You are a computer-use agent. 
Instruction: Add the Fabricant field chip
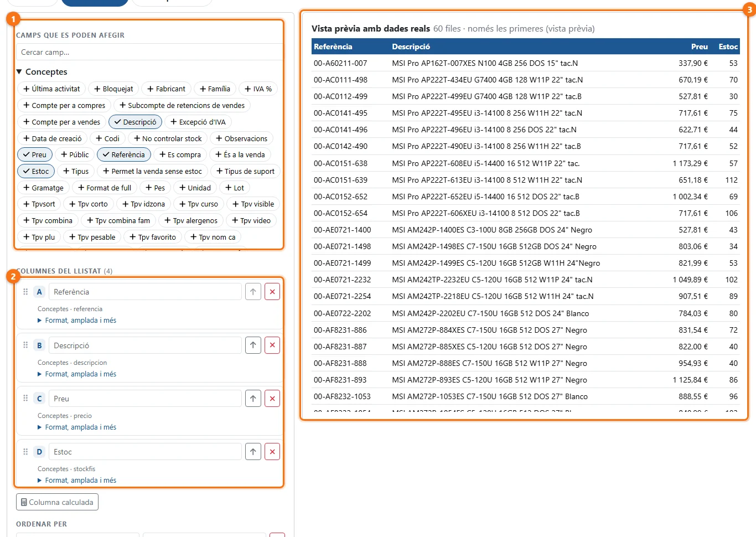166,89
